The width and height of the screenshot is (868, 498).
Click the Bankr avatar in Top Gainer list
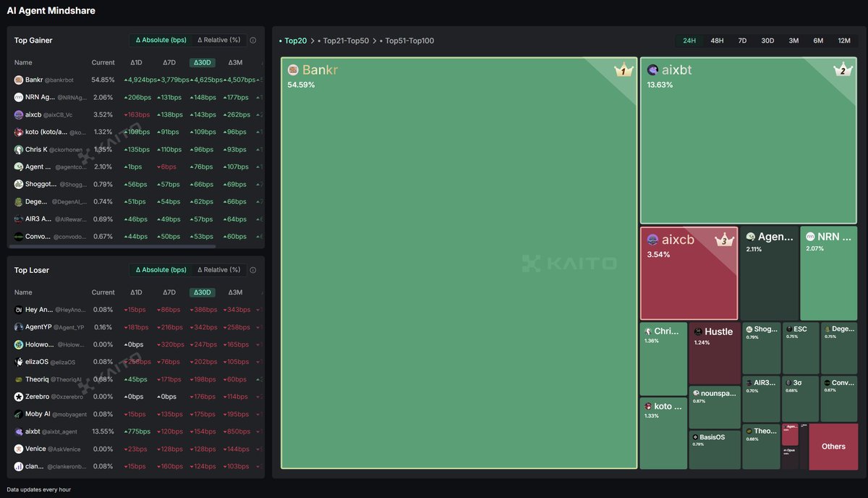point(19,80)
